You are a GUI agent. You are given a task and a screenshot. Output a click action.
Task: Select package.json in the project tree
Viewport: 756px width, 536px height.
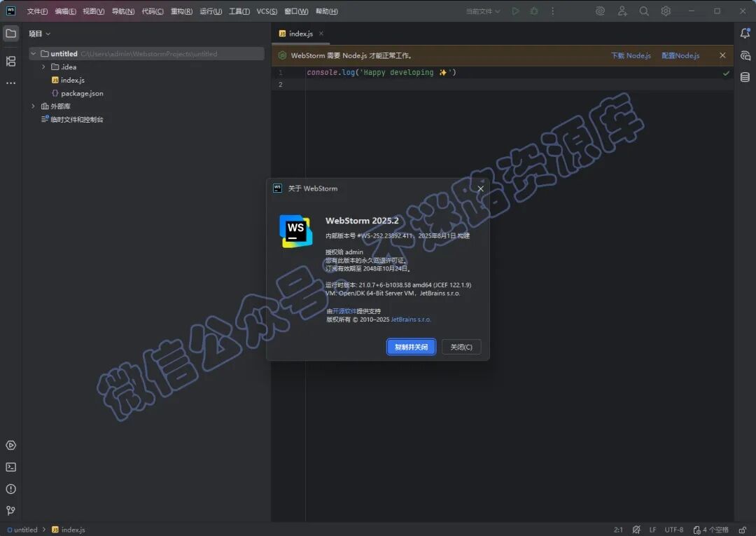[82, 93]
